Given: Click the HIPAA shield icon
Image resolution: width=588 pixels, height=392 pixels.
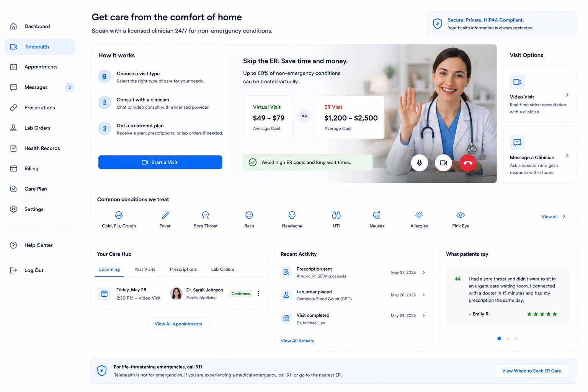Looking at the screenshot, I should tap(438, 24).
